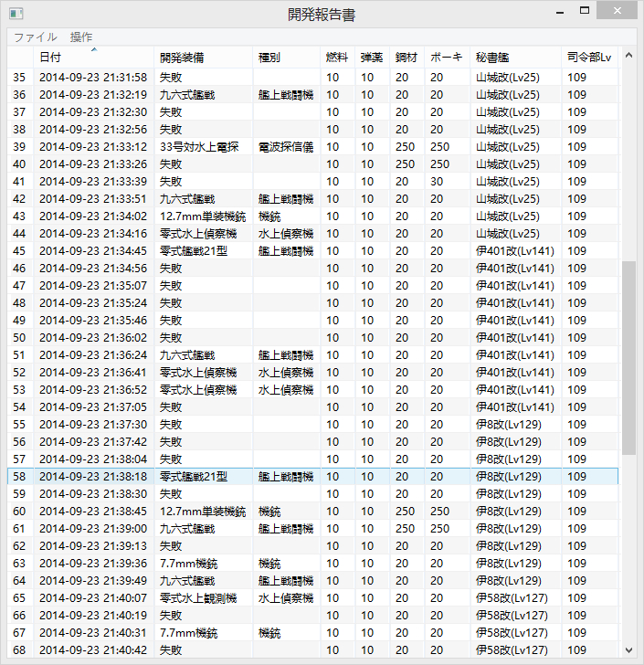Close the 開発報告書 window
This screenshot has width=644, height=665.
click(617, 11)
